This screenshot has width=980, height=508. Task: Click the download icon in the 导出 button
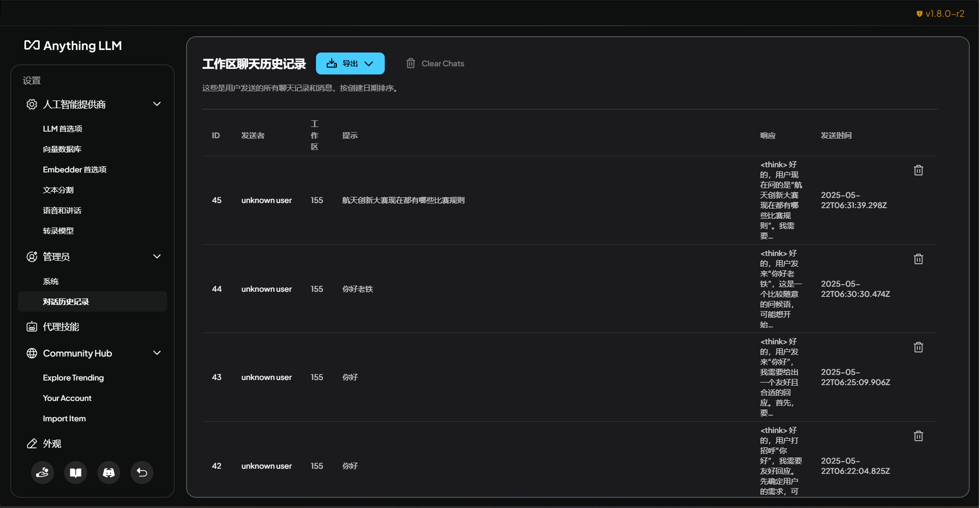[x=332, y=63]
